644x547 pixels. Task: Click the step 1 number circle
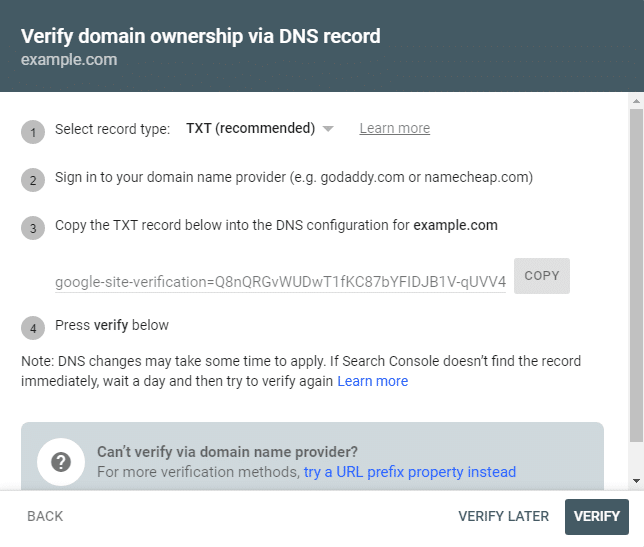[33, 131]
